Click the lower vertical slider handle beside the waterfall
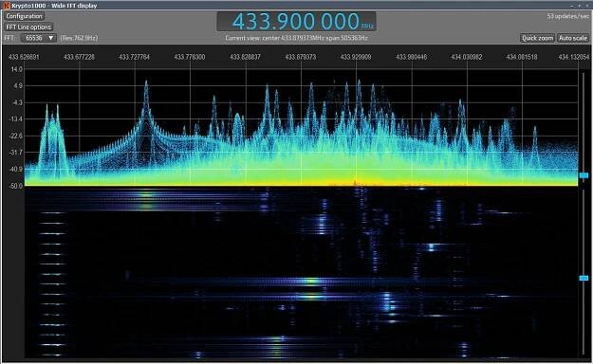Screen dimensions: 593x364 (x=584, y=278)
